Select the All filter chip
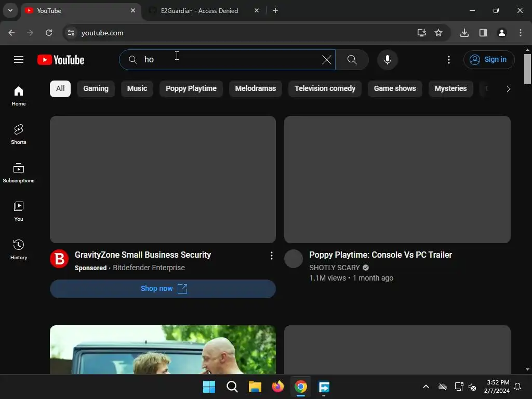This screenshot has width=532, height=399. [x=60, y=88]
